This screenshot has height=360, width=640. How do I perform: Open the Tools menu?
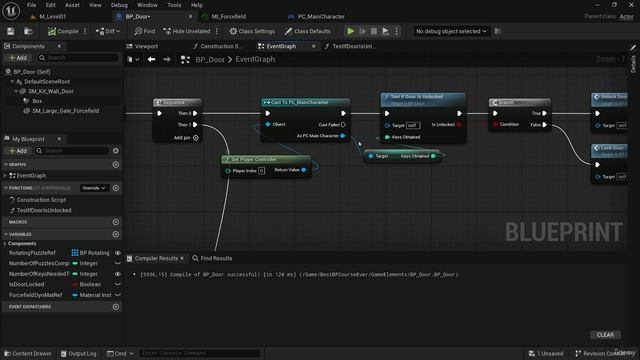click(174, 5)
